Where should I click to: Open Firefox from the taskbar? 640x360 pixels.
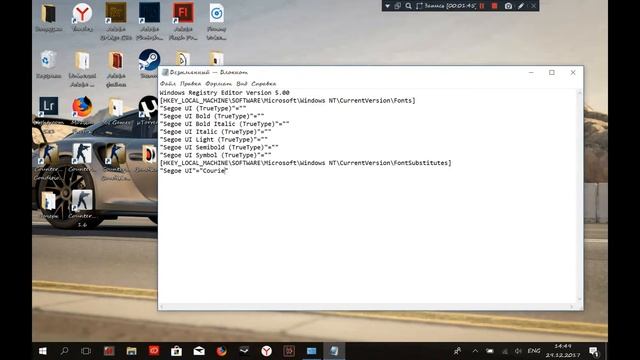pos(222,351)
